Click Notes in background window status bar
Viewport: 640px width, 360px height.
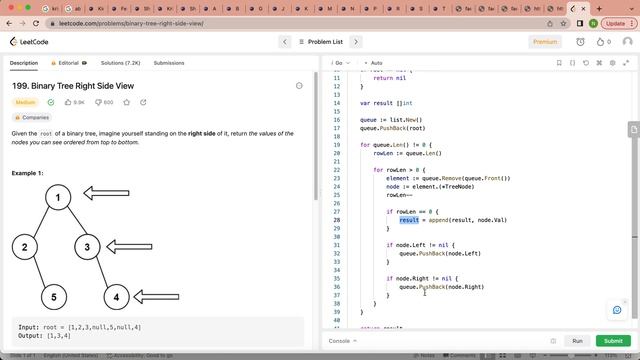[424, 356]
